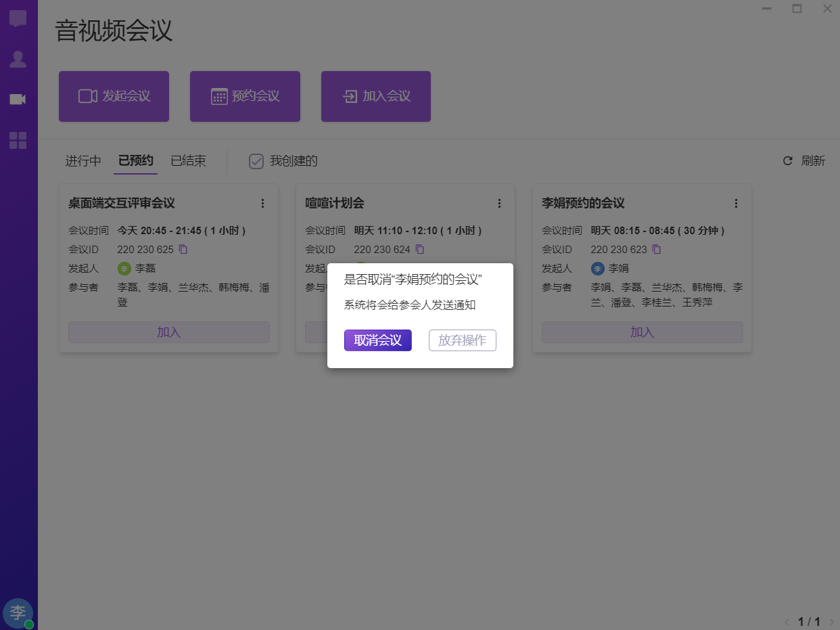Click the user avatar 李 at bottom-left
The width and height of the screenshot is (840, 630).
coord(18,612)
